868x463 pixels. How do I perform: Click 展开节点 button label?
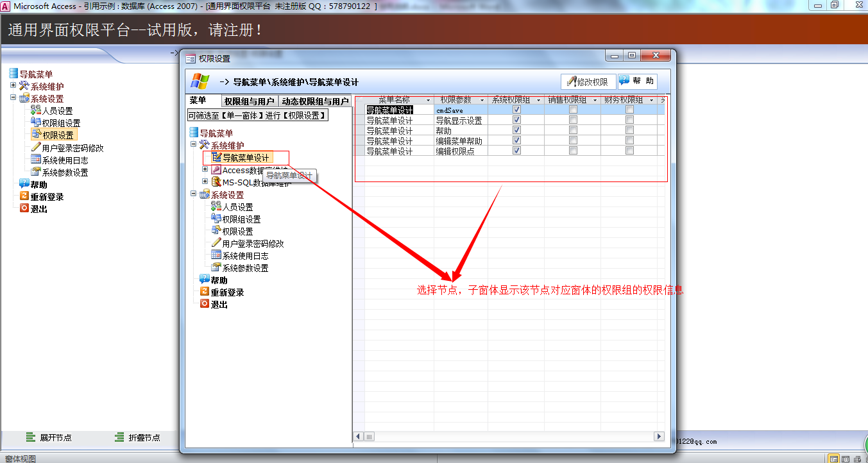[55, 438]
